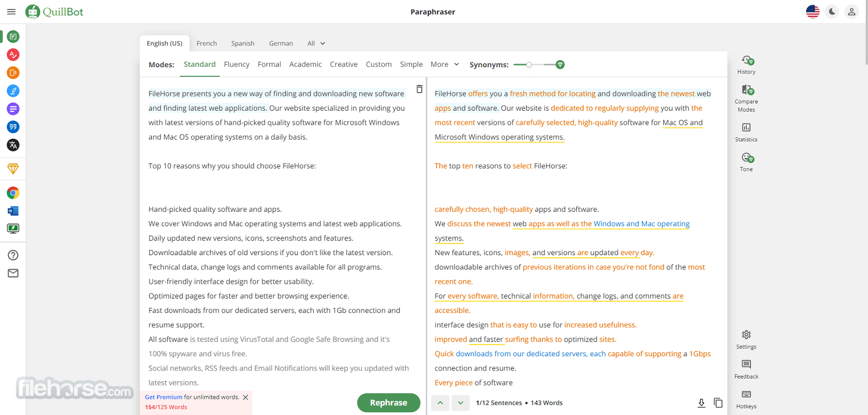Viewport: 868px width, 415px height.
Task: Select the Simple mode
Action: [411, 65]
